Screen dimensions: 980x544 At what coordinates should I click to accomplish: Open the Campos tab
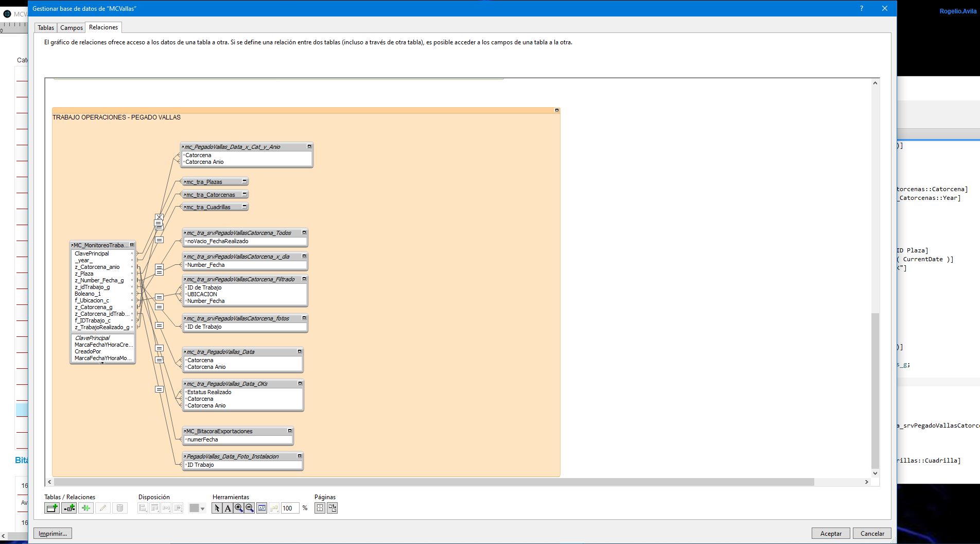(x=72, y=28)
